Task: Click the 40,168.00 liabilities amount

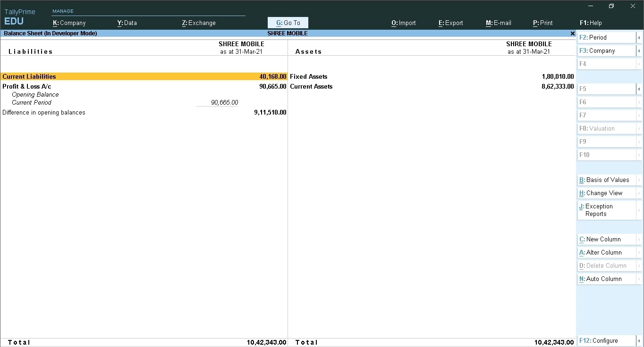Action: (273, 76)
